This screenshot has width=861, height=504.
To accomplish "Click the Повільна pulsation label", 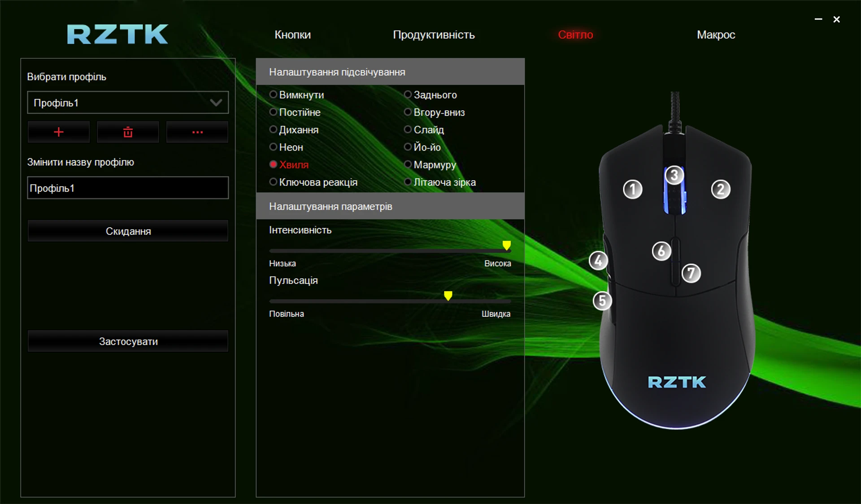I will [287, 314].
